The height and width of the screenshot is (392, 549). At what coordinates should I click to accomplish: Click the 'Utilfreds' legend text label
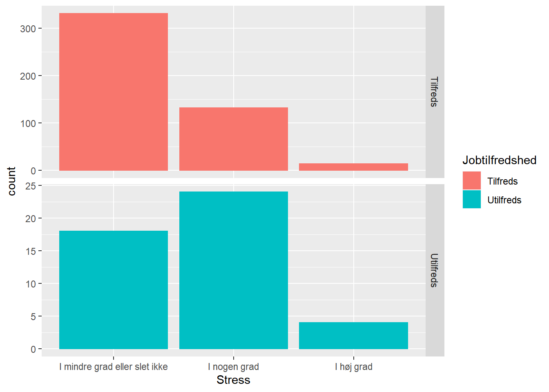click(x=504, y=200)
